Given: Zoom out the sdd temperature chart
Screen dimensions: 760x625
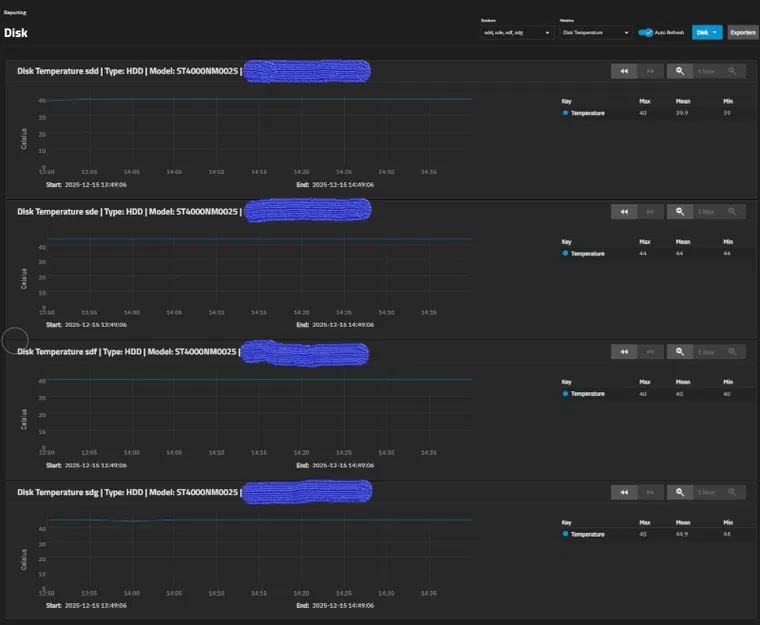Looking at the screenshot, I should (x=680, y=71).
